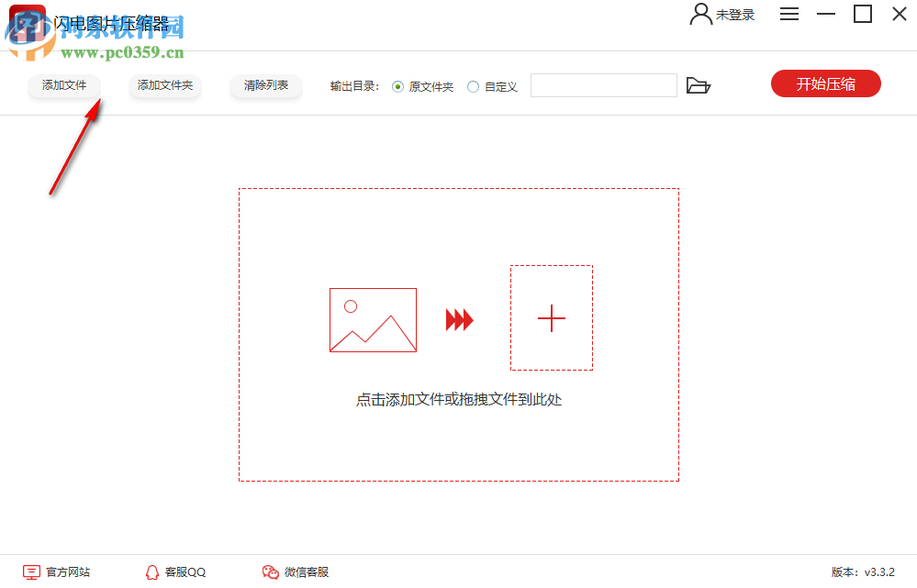The width and height of the screenshot is (917, 588).
Task: Click the 微信客服 WeChat service icon
Action: tap(269, 571)
